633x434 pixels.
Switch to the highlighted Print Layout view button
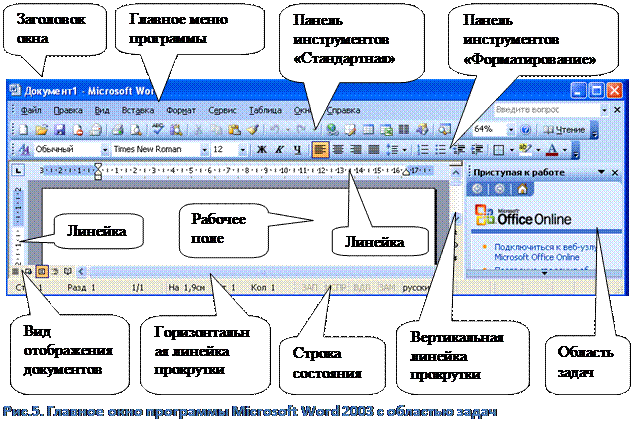pyautogui.click(x=41, y=271)
